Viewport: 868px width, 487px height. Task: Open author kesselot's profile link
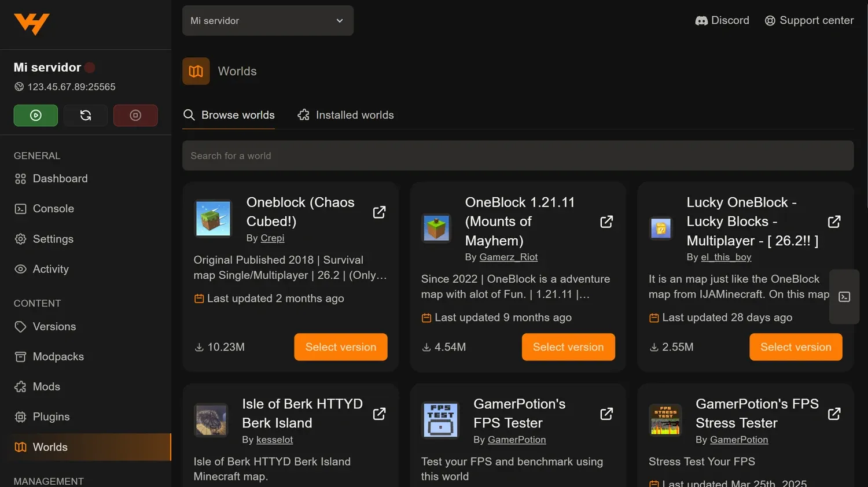[x=274, y=440]
